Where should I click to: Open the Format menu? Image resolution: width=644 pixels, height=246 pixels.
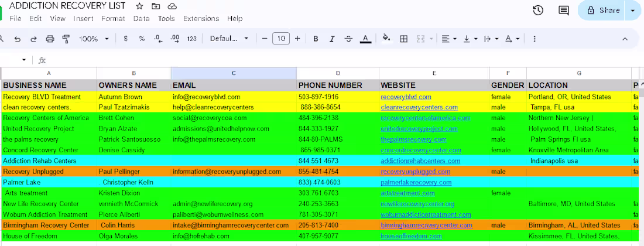point(114,19)
